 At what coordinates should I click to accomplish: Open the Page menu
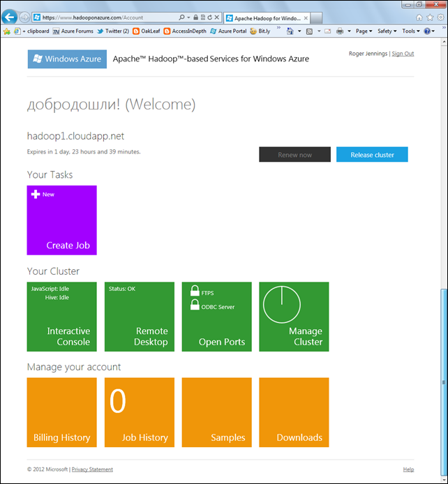pos(364,31)
